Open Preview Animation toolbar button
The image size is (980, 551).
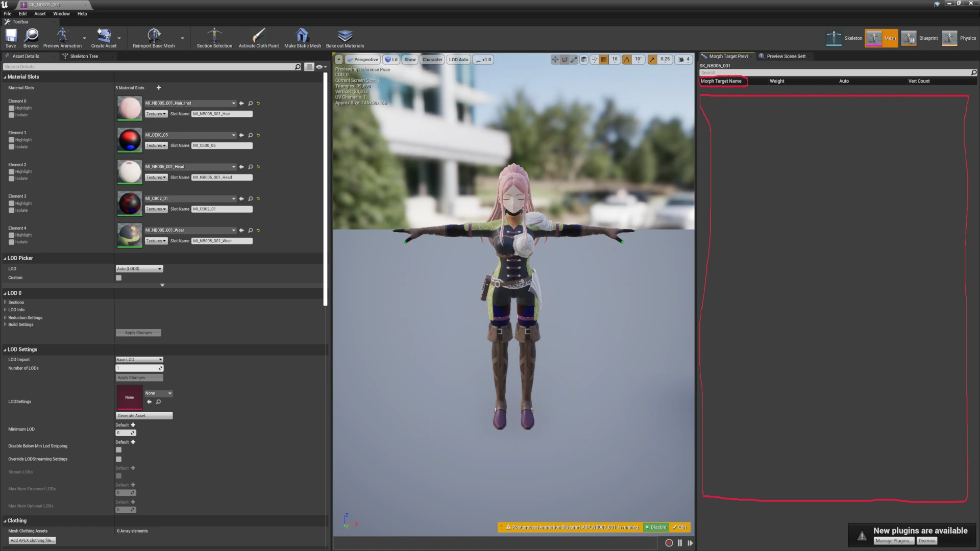[x=62, y=38]
